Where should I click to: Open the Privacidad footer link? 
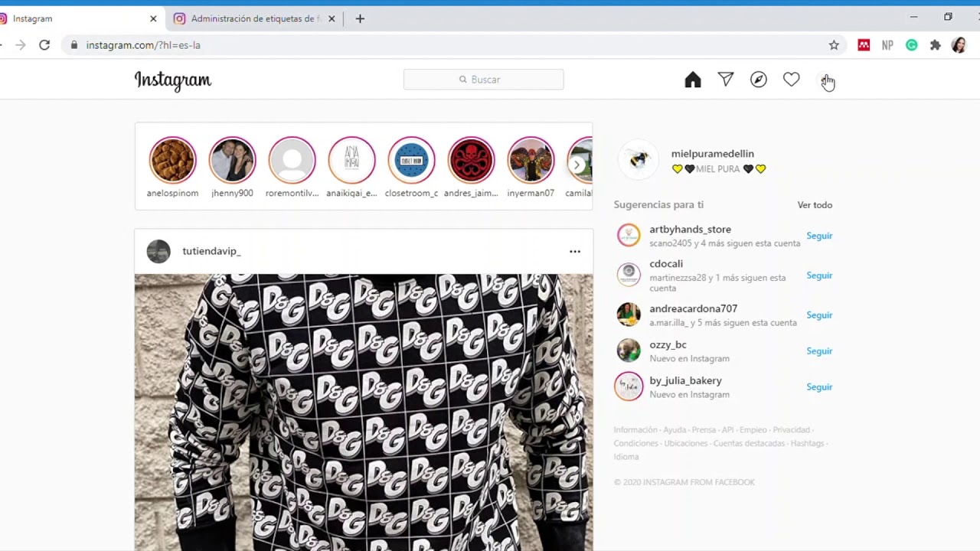click(791, 430)
